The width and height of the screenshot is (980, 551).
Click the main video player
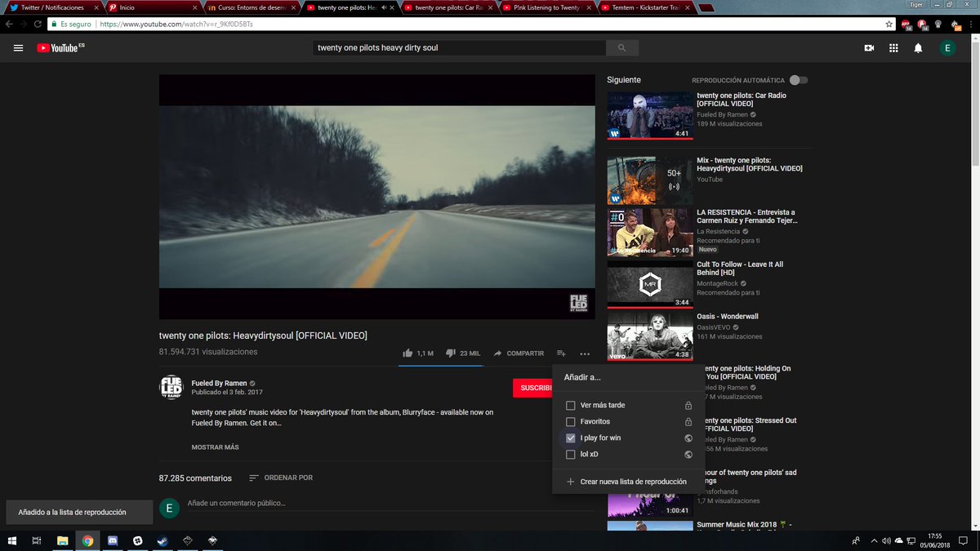(376, 197)
